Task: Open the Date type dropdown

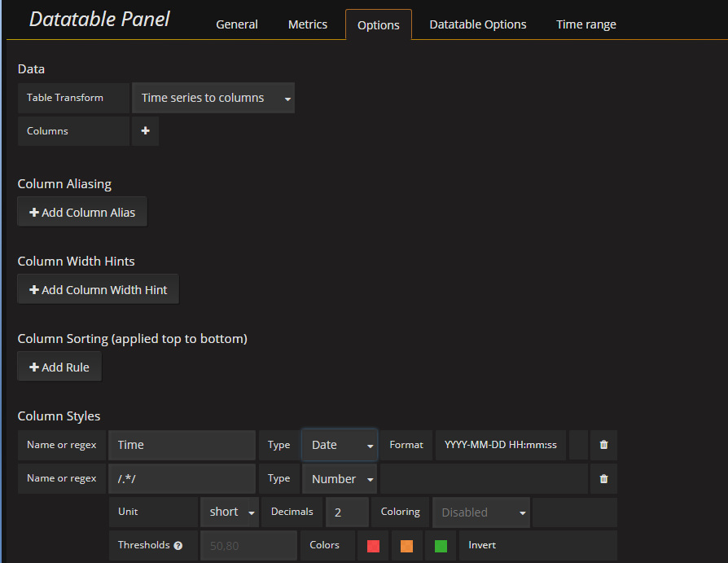Action: (x=339, y=445)
